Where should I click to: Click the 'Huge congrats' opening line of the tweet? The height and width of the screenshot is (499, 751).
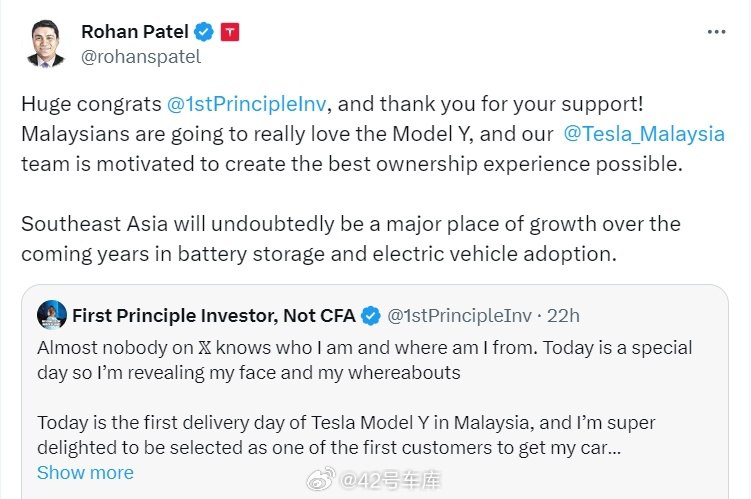click(332, 104)
